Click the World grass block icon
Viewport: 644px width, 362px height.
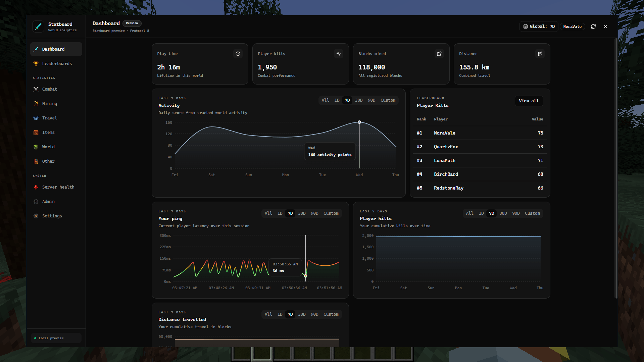pos(36,147)
